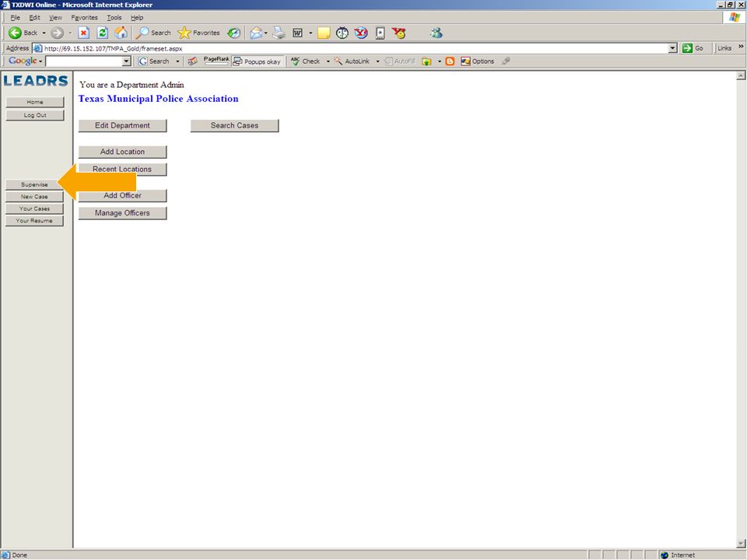Click the Edit with Word icon
The width and height of the screenshot is (747, 560).
tap(298, 33)
